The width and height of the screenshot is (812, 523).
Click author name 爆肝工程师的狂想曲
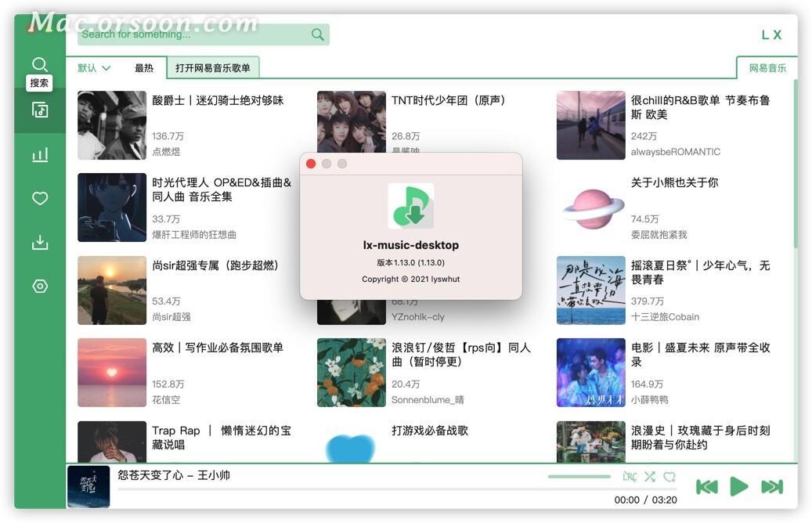coord(194,235)
